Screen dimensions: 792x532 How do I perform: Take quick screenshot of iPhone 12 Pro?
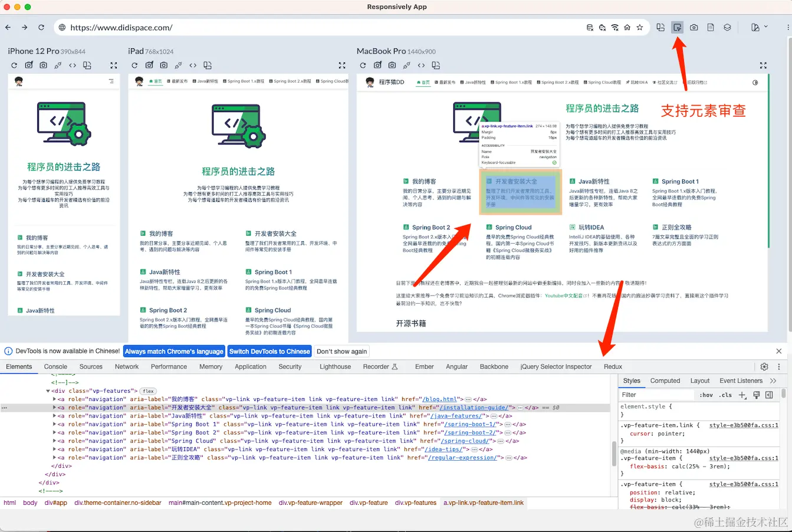[29, 65]
